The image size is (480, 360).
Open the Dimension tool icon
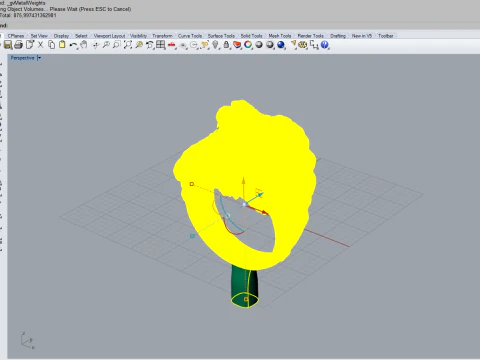coord(314,45)
